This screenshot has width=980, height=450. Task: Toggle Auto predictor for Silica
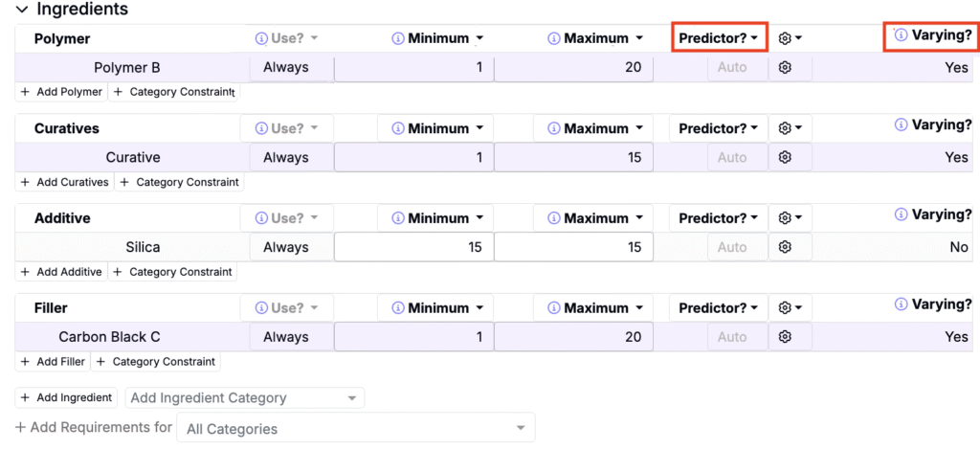pyautogui.click(x=732, y=247)
